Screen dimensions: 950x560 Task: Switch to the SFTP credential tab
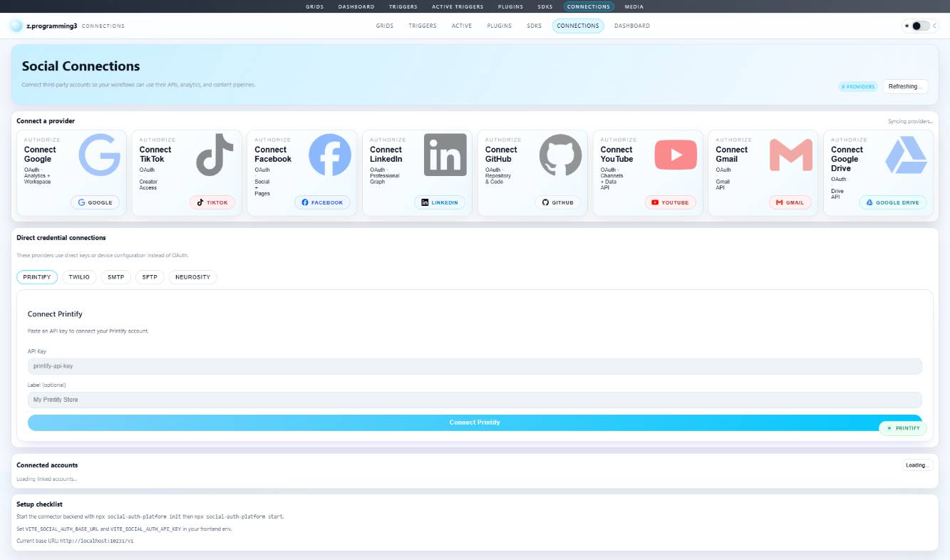tap(150, 277)
